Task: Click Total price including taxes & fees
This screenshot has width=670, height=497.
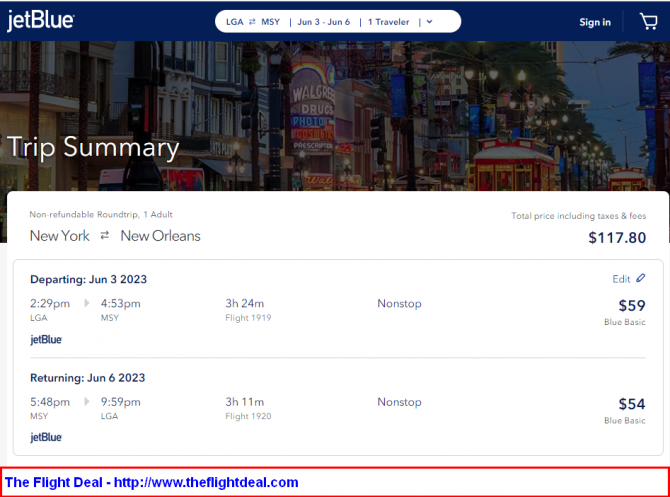Action: (x=579, y=216)
